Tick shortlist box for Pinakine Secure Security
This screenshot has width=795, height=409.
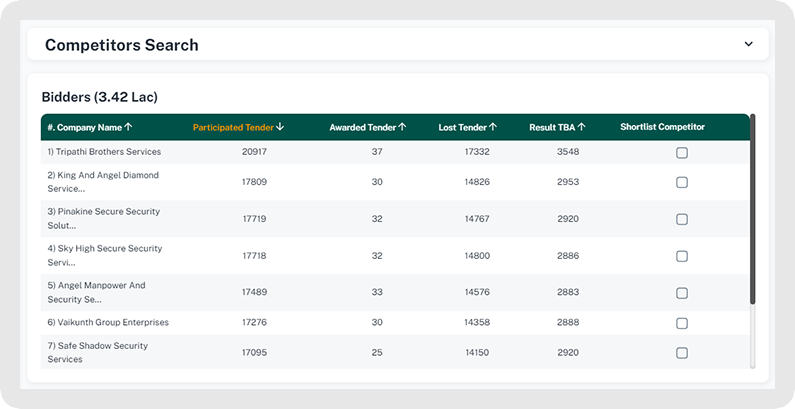click(x=682, y=219)
